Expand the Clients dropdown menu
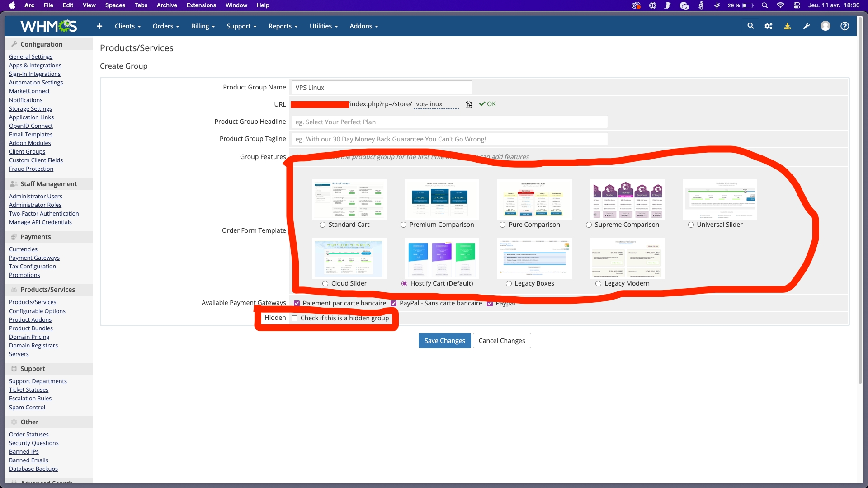 pyautogui.click(x=127, y=26)
